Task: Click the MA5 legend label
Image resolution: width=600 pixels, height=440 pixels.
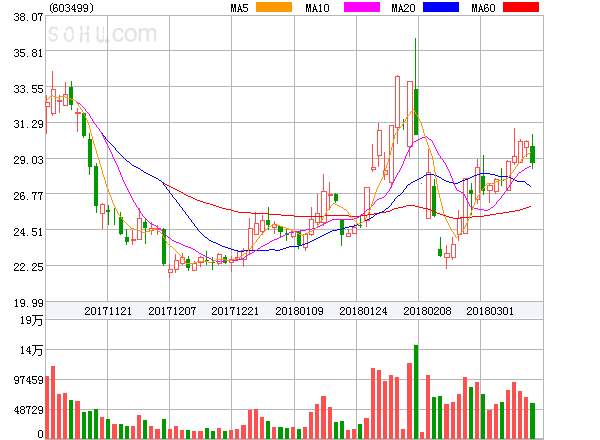Action: pos(239,8)
